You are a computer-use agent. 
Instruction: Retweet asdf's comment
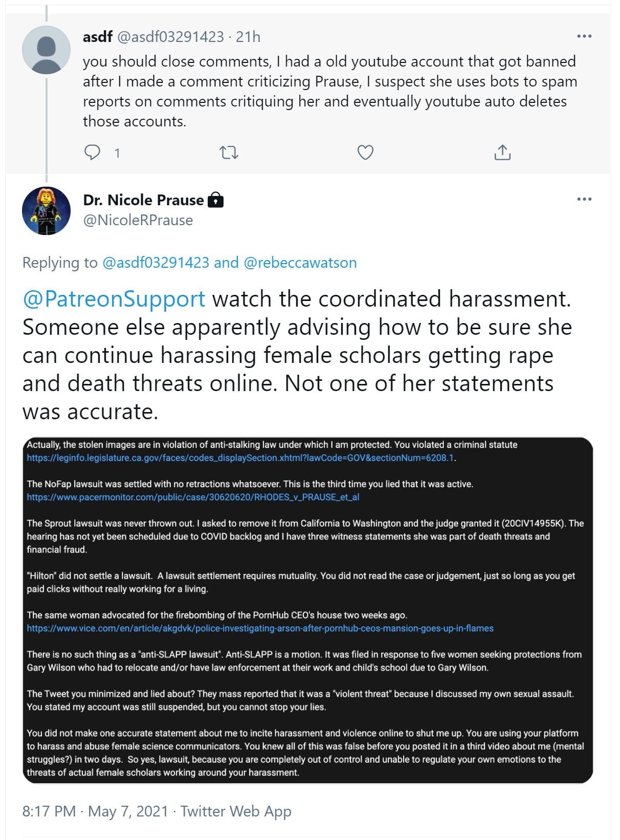coord(229,153)
